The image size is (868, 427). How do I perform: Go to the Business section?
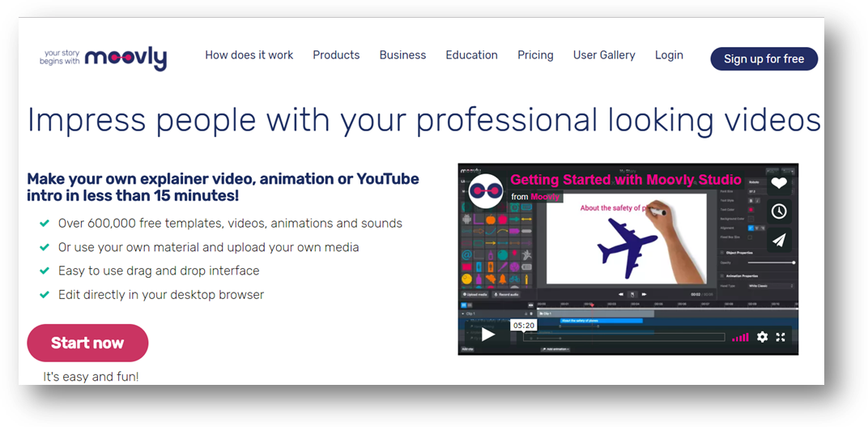[402, 55]
